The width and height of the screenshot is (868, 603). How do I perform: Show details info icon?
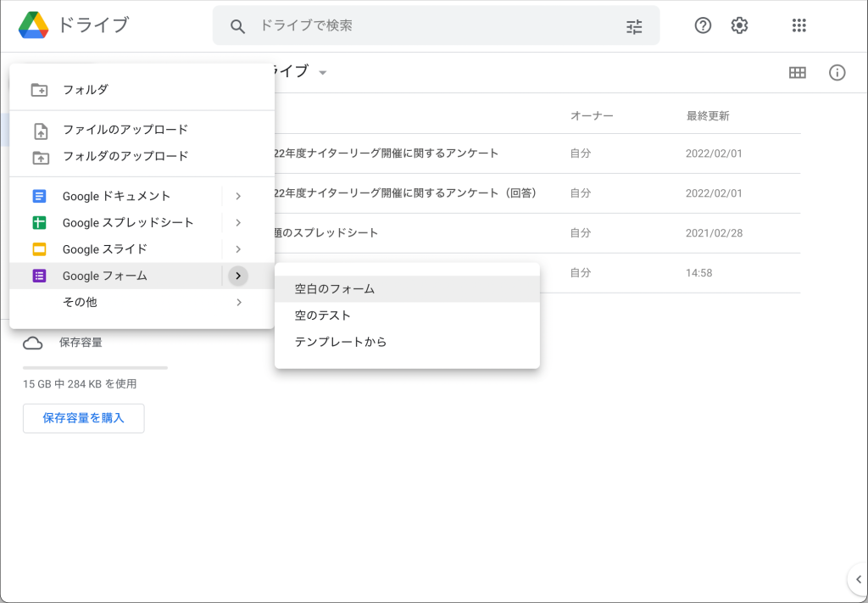pos(837,73)
